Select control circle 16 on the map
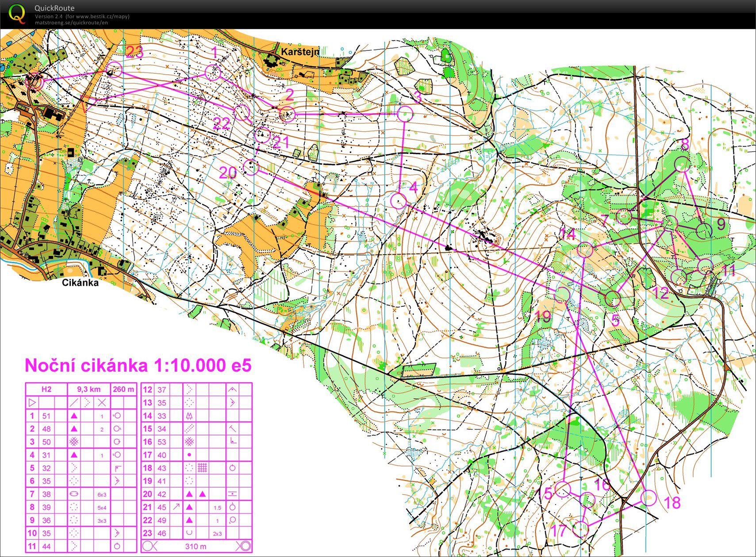 587,500
